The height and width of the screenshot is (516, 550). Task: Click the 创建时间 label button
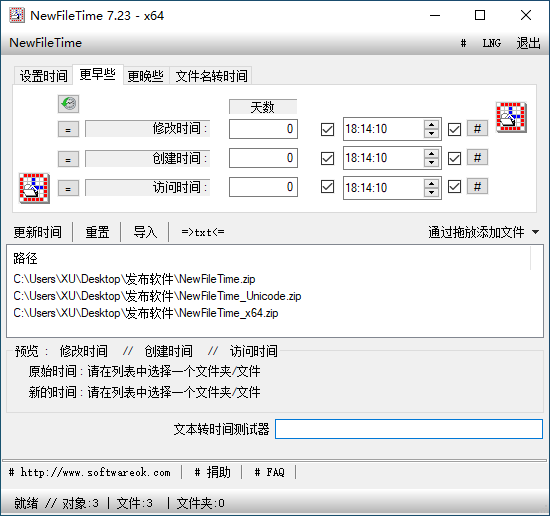click(148, 159)
